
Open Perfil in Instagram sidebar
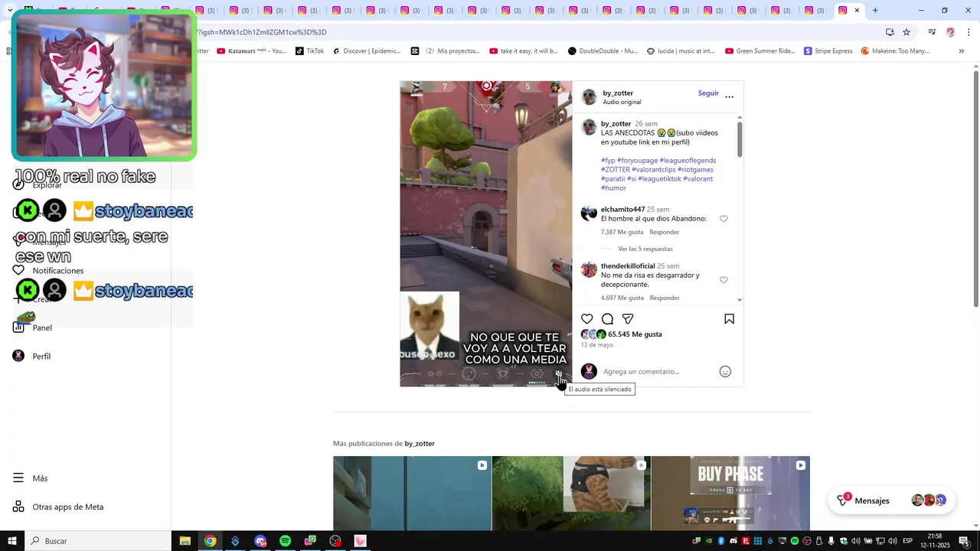pos(32,357)
